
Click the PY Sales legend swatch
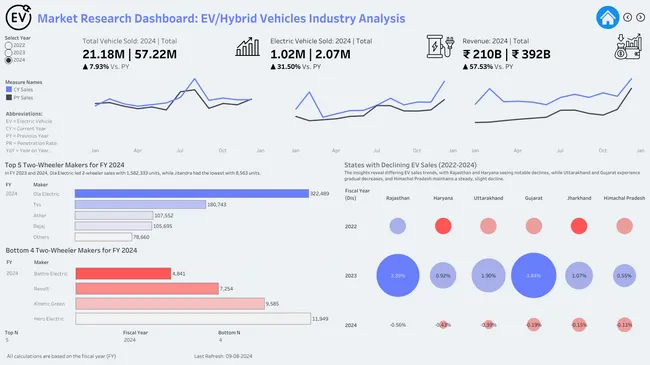coord(9,97)
